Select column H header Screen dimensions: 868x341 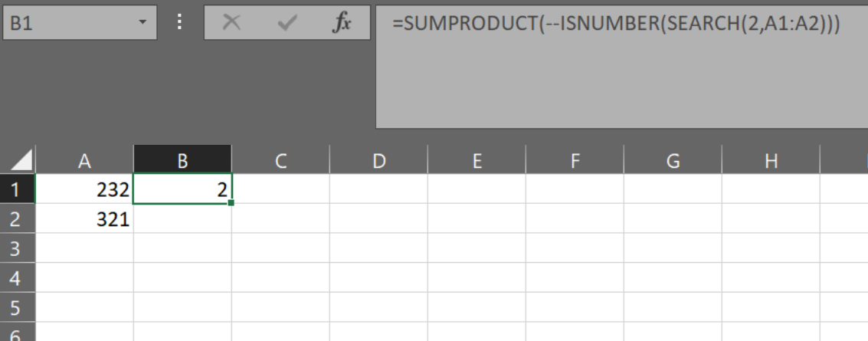[x=771, y=161]
